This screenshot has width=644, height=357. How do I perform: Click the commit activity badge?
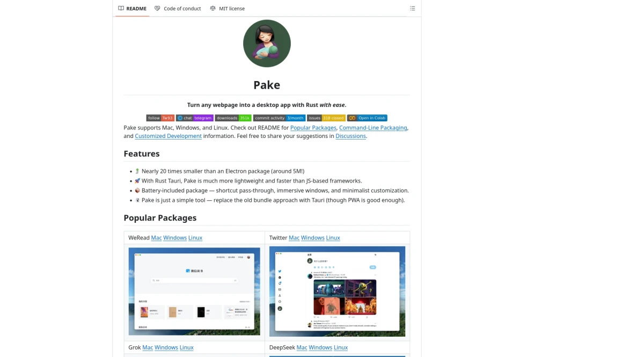coord(279,118)
